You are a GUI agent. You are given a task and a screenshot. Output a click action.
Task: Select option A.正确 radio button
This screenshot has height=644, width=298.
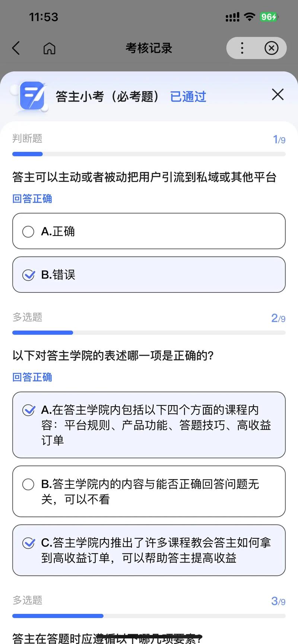pos(28,231)
